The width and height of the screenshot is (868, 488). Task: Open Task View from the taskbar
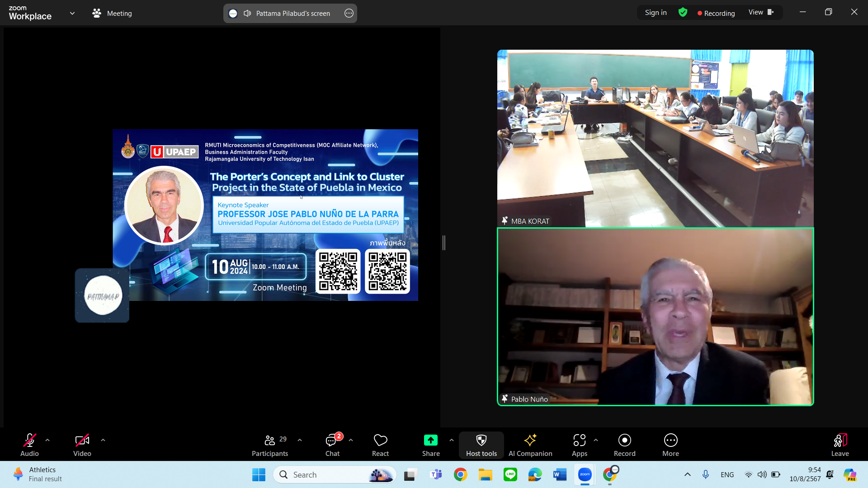tap(410, 474)
